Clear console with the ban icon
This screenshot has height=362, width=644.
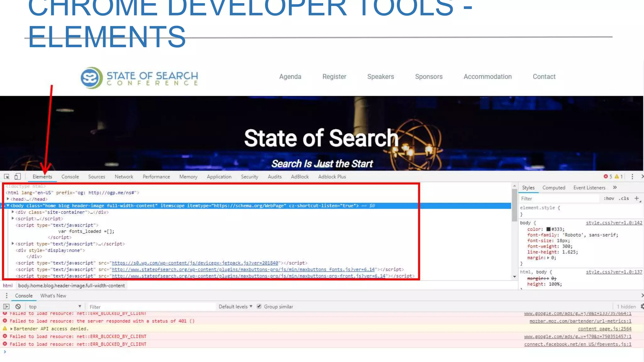(x=18, y=306)
